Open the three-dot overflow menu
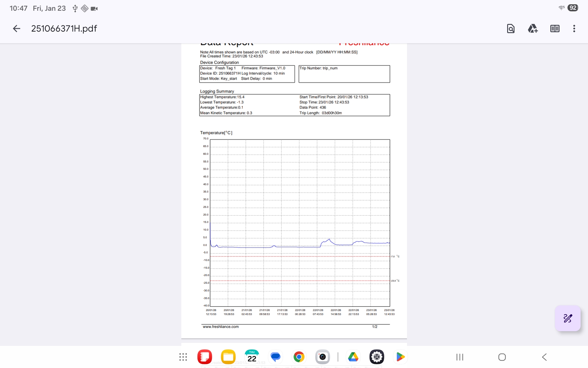Image resolution: width=588 pixels, height=368 pixels. 574,29
